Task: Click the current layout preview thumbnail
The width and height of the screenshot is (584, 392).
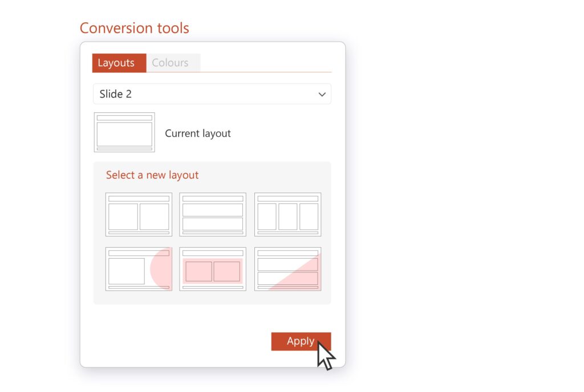Action: pos(124,132)
